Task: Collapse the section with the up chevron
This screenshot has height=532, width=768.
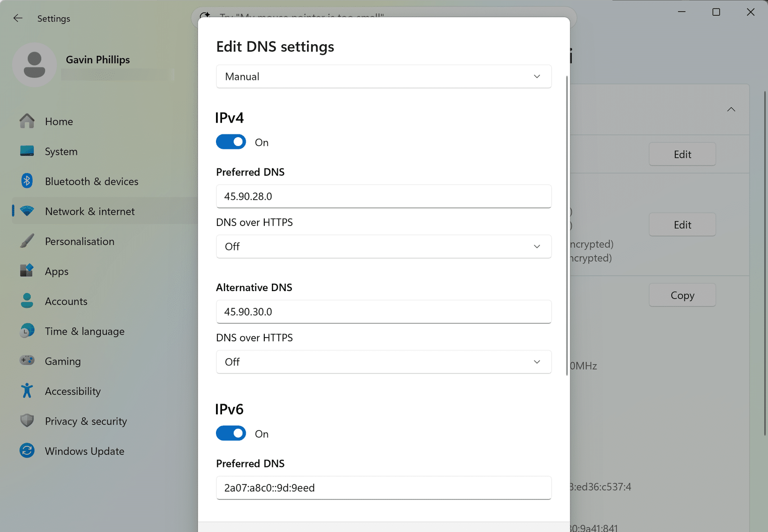Action: point(731,110)
